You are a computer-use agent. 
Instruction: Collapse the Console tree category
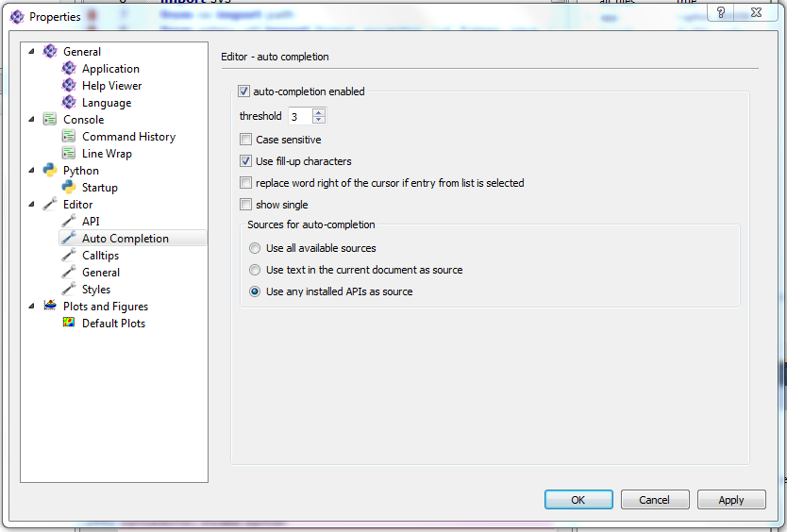(x=32, y=120)
